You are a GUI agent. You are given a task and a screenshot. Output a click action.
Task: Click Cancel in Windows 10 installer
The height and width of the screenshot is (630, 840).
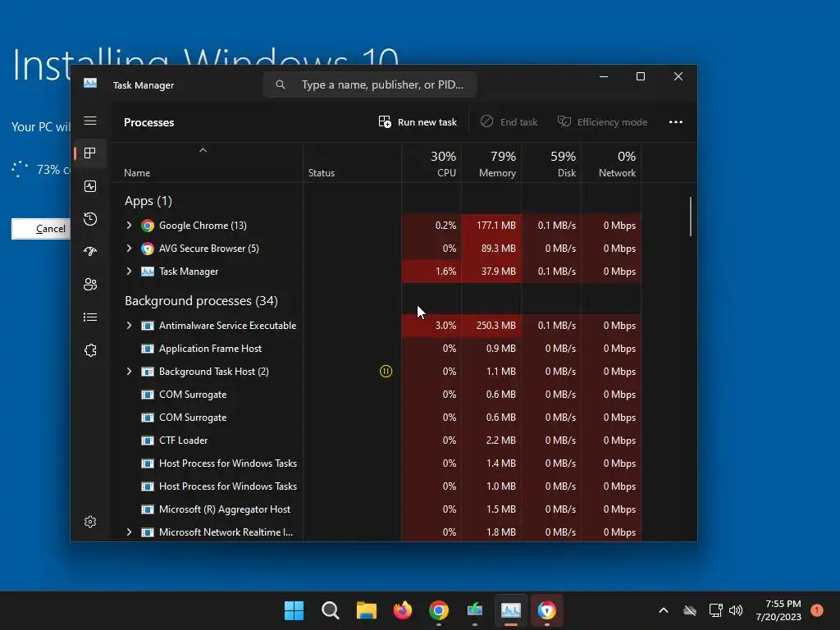click(41, 229)
